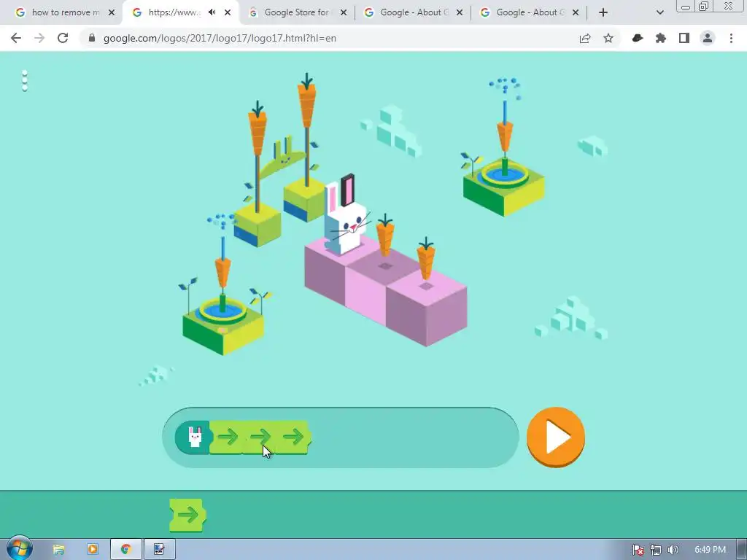Open the Extensions puzzle icon
Viewport: 747px width, 560px height.
661,38
